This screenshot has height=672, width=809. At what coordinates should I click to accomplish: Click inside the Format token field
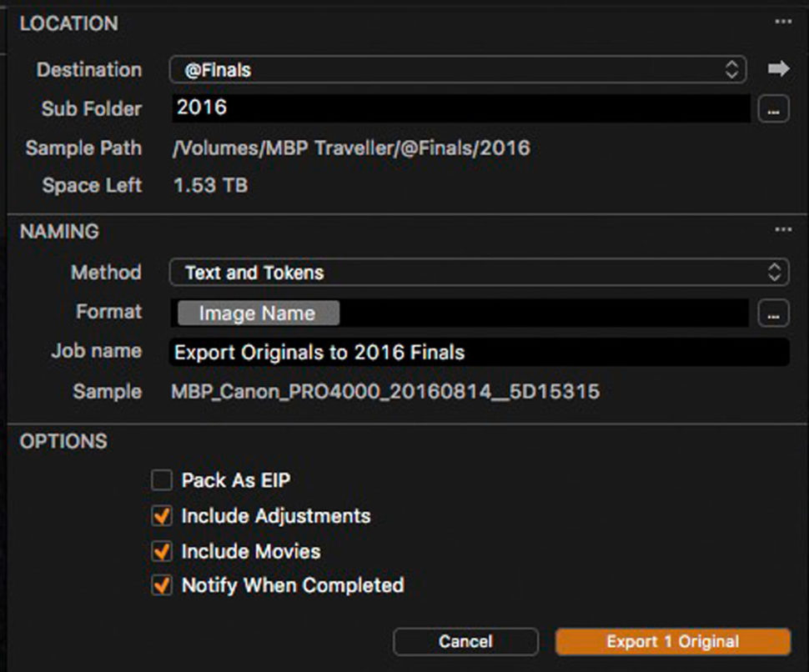pyautogui.click(x=500, y=313)
